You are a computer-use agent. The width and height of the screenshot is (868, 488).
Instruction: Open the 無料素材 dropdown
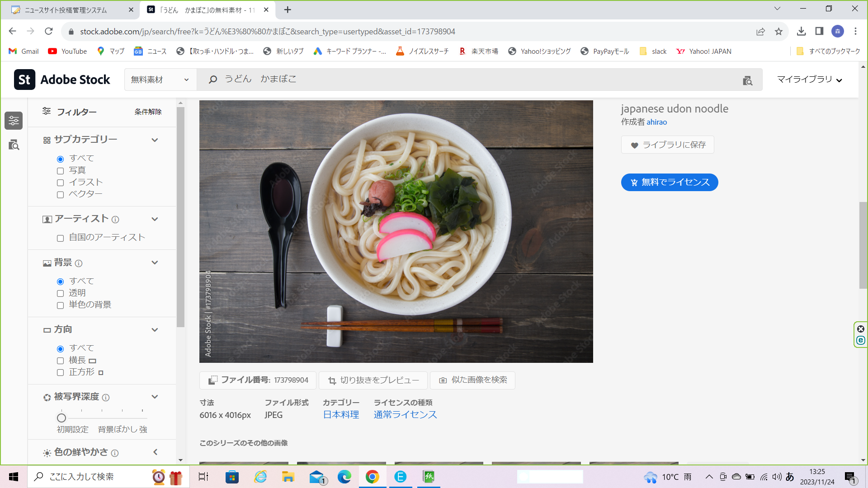(x=160, y=80)
